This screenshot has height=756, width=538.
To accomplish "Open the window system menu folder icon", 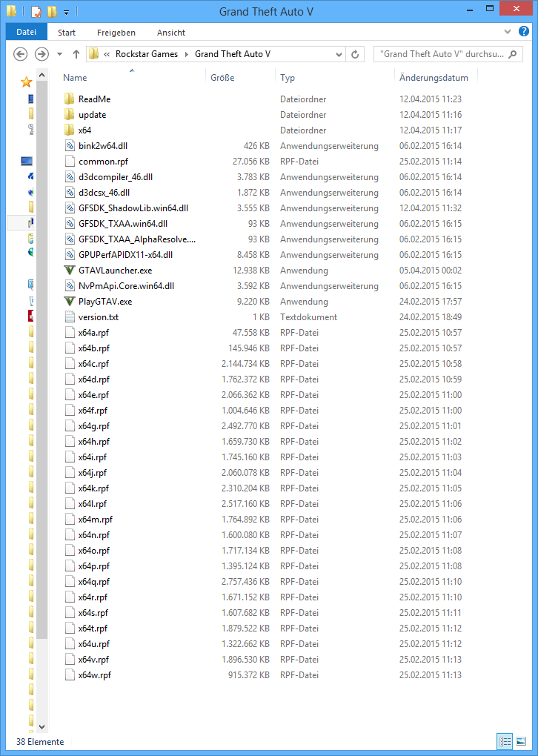I will pyautogui.click(x=11, y=10).
